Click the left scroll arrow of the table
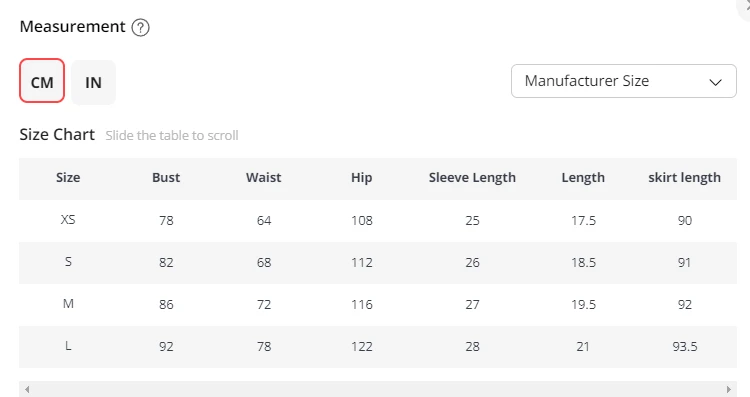Screen dimensions: 750x397 pyautogui.click(x=27, y=389)
